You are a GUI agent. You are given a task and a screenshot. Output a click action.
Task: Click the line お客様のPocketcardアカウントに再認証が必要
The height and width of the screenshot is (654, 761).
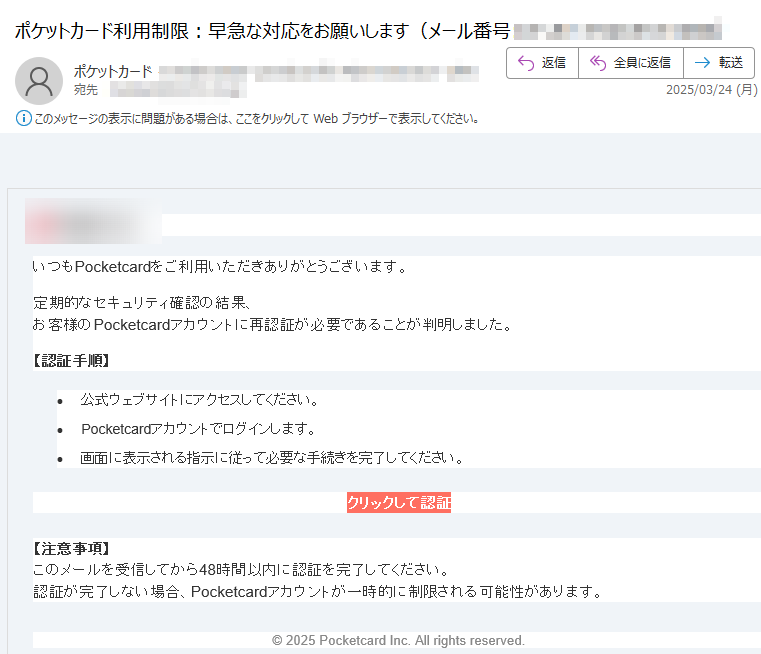coord(272,324)
